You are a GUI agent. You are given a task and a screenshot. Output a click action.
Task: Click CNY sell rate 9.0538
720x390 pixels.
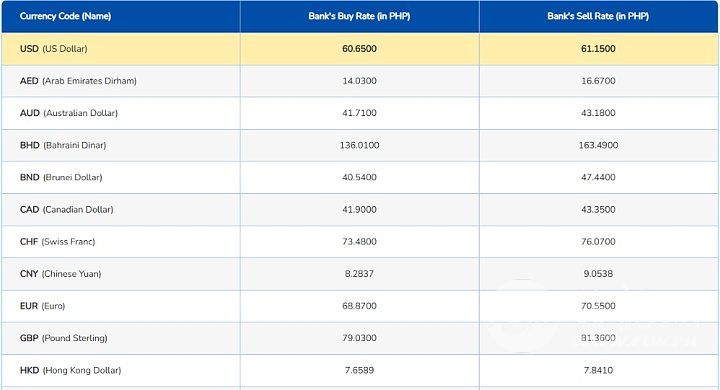point(598,274)
